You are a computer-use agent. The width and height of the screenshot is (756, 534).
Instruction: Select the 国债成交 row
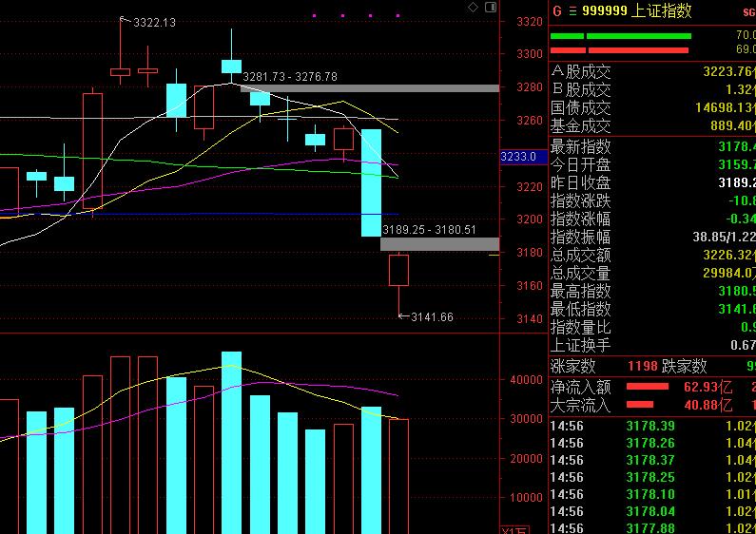(652, 107)
